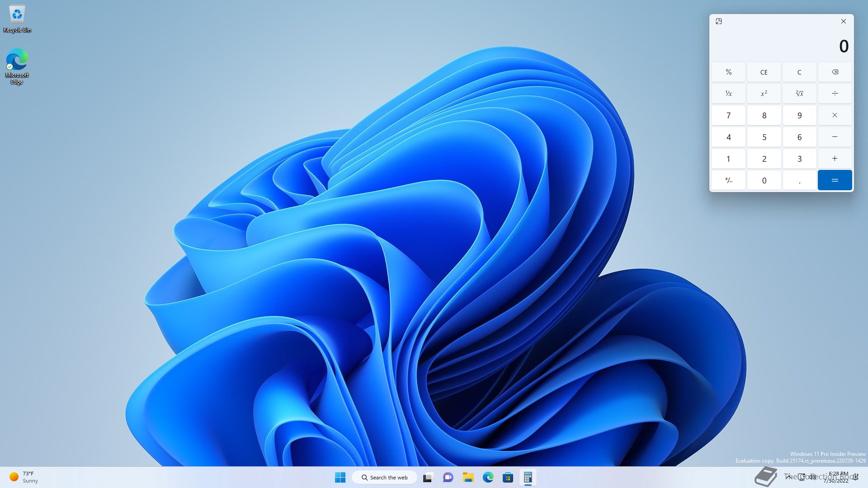The width and height of the screenshot is (868, 488).
Task: Open the Recycle Bin desktop icon
Action: click(17, 19)
